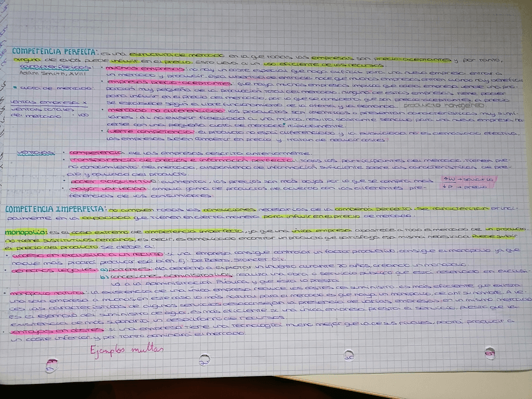Click the formula text 'ventas totales'

point(43,110)
